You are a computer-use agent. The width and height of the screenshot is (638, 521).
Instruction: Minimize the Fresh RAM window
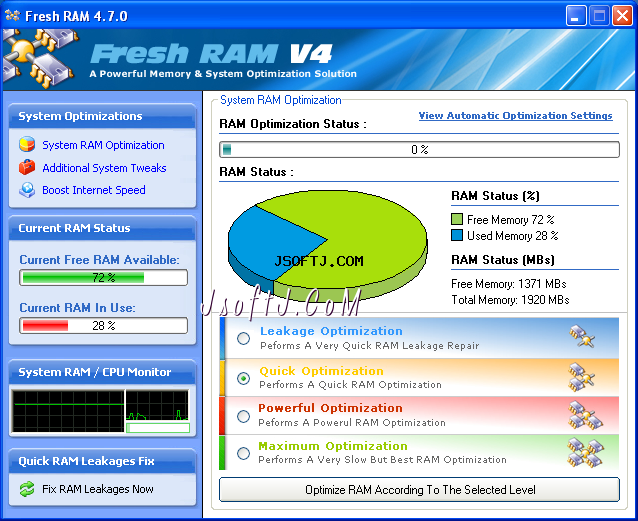[x=576, y=16]
